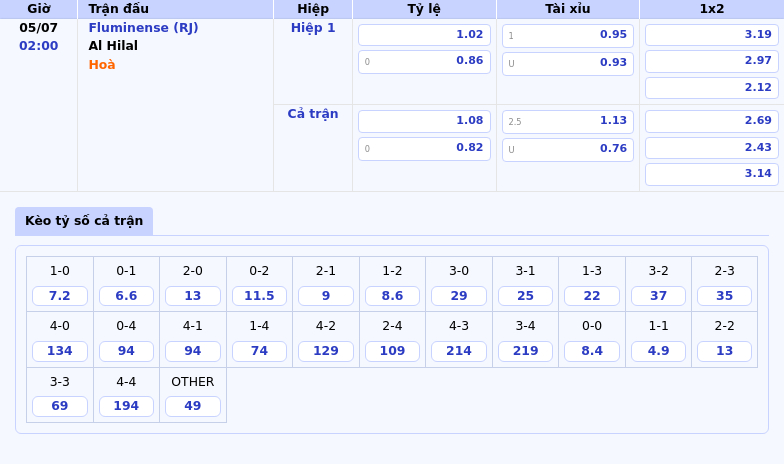Click the 05/07 match date
Screen dimensions: 784x464
click(38, 28)
